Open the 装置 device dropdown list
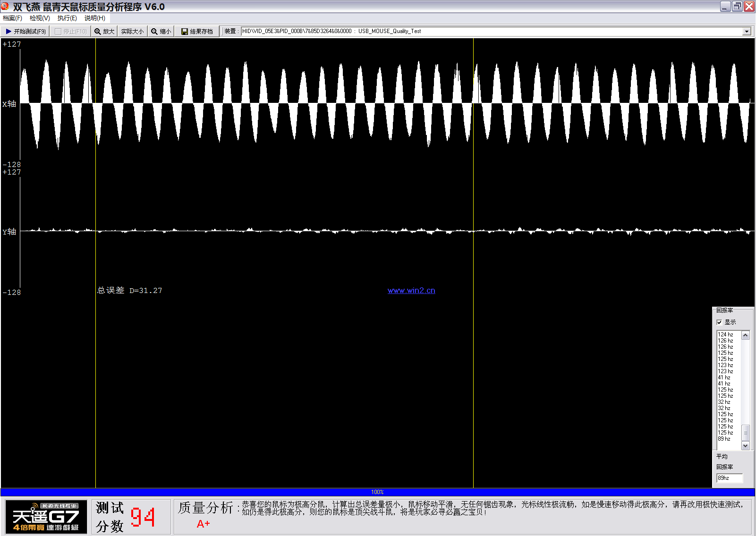The width and height of the screenshot is (756, 536). [747, 32]
